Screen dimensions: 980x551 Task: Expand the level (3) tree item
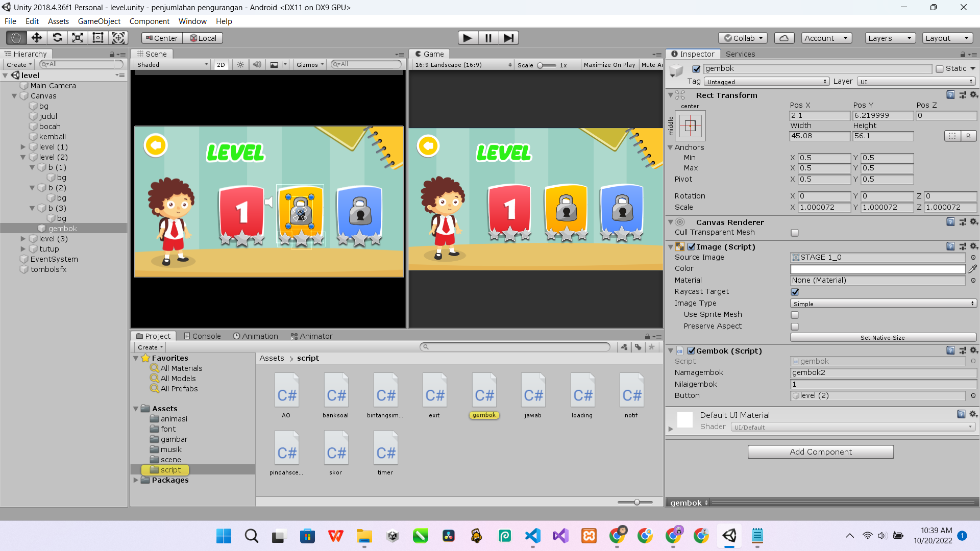click(x=23, y=239)
